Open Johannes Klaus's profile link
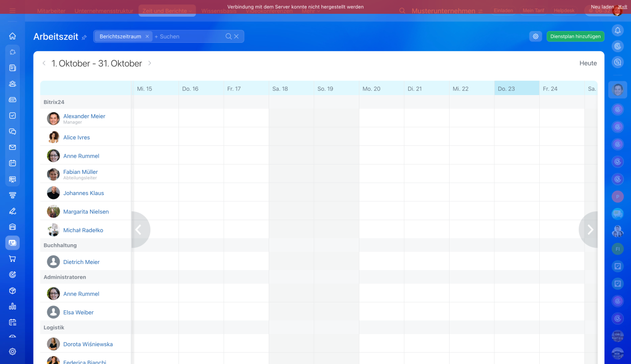The width and height of the screenshot is (631, 364). point(83,193)
